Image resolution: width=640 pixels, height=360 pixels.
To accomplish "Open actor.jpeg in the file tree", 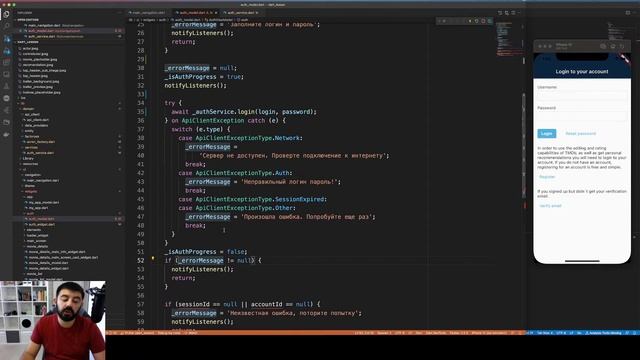I will (x=30, y=49).
